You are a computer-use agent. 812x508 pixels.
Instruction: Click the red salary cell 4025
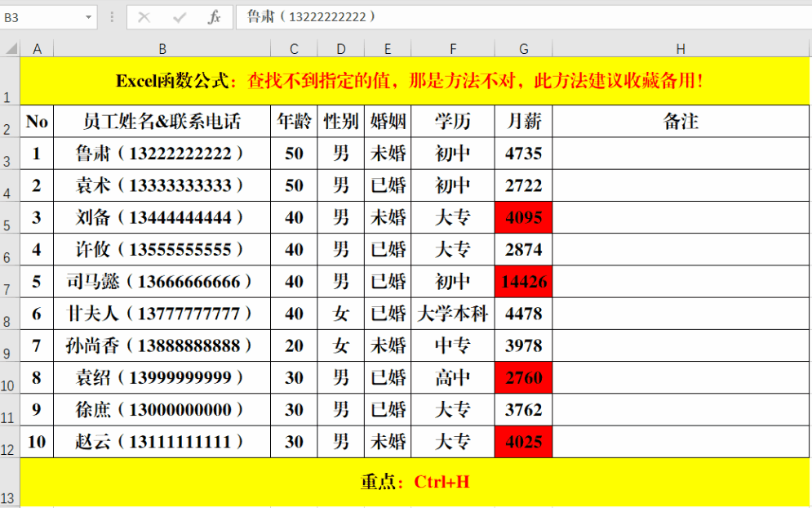pyautogui.click(x=524, y=442)
